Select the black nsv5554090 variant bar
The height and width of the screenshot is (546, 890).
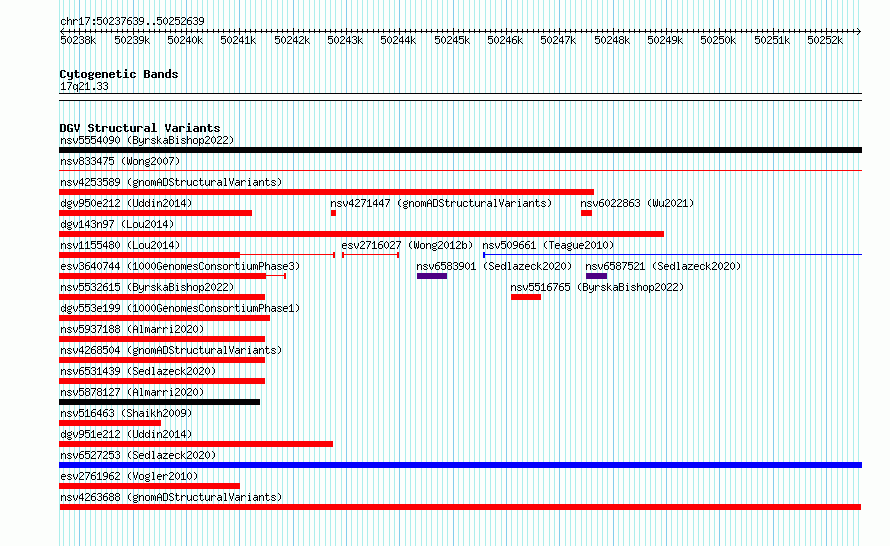pos(460,150)
